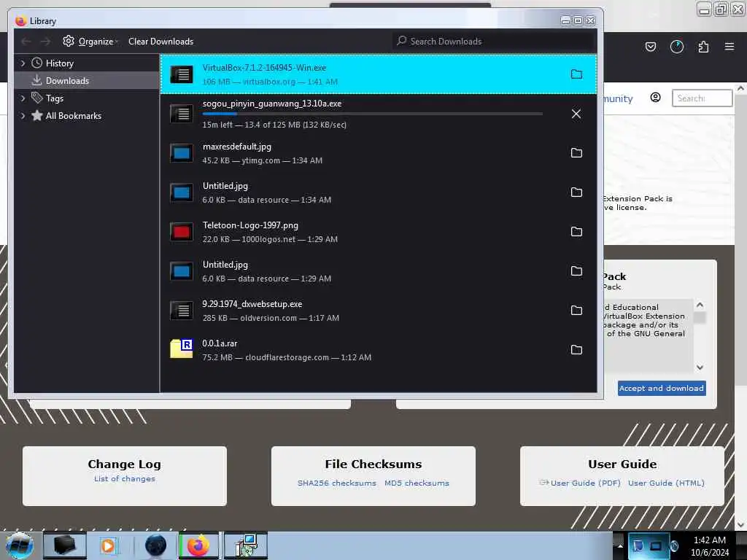This screenshot has height=560, width=747.
Task: Click the sogou_pinyin exe file icon
Action: (182, 114)
